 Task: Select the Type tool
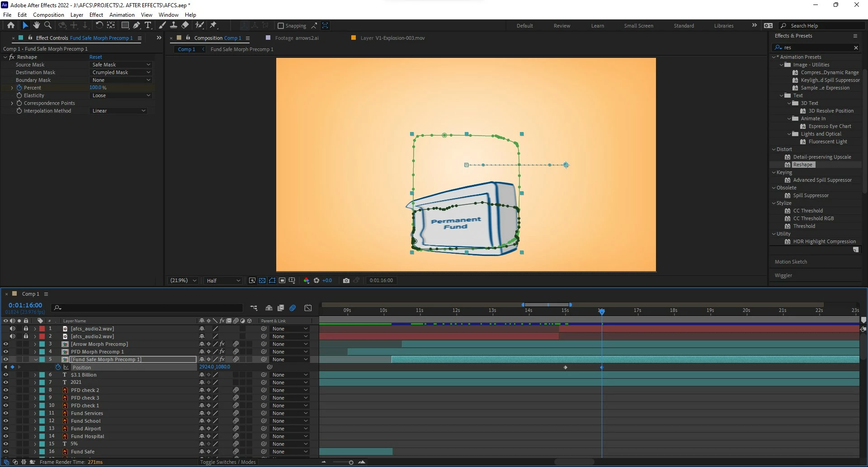(x=148, y=25)
